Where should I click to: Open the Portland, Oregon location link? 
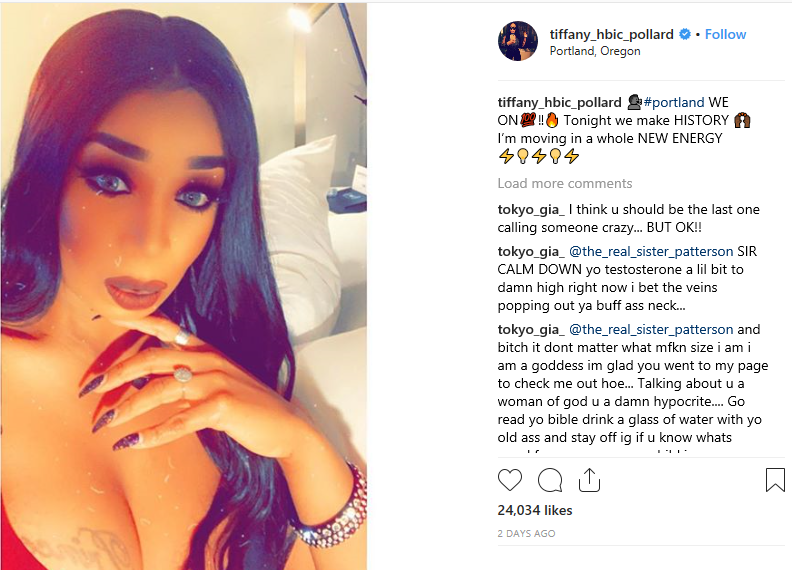point(595,51)
